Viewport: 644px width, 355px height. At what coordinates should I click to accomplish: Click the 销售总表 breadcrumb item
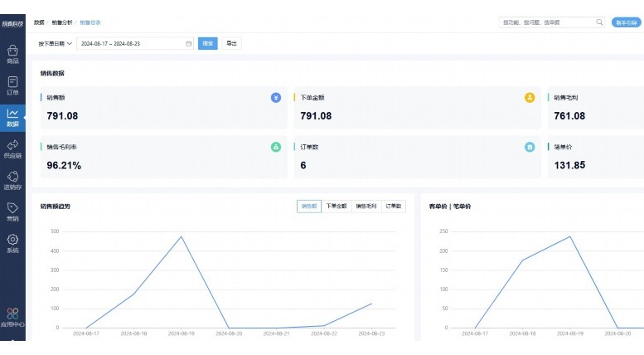click(90, 22)
